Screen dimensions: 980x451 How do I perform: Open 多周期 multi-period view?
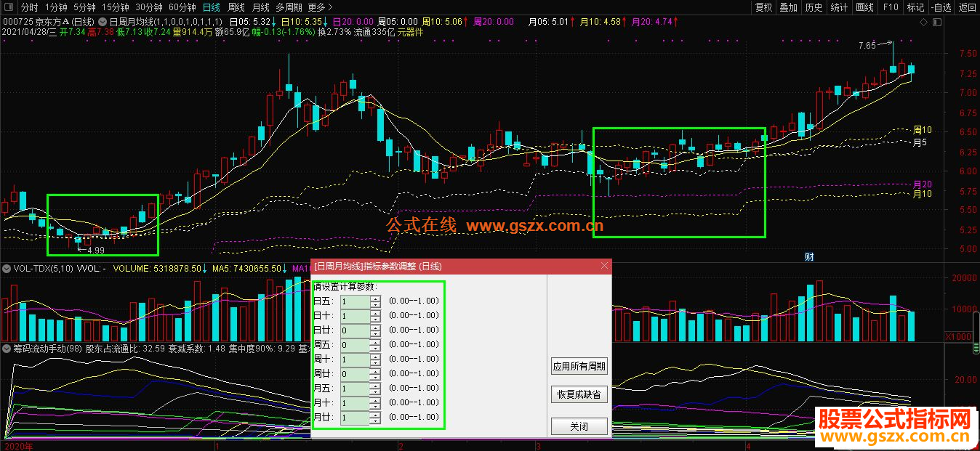click(x=289, y=7)
